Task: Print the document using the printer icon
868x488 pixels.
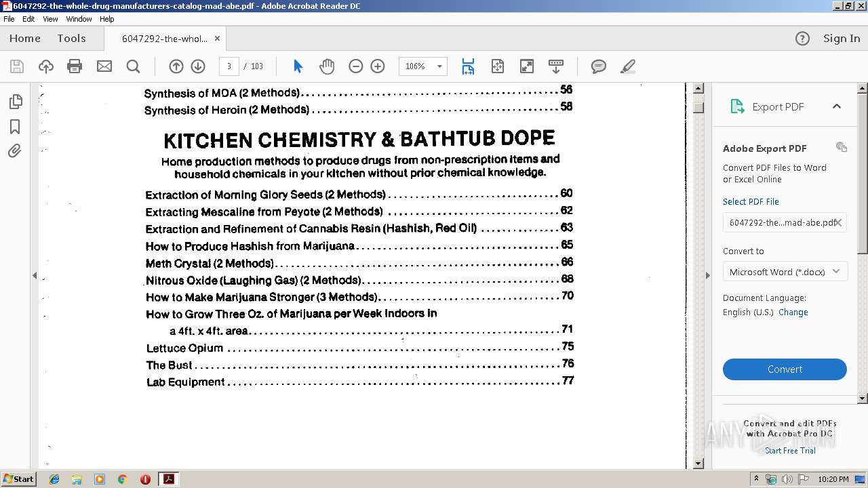Action: (75, 66)
